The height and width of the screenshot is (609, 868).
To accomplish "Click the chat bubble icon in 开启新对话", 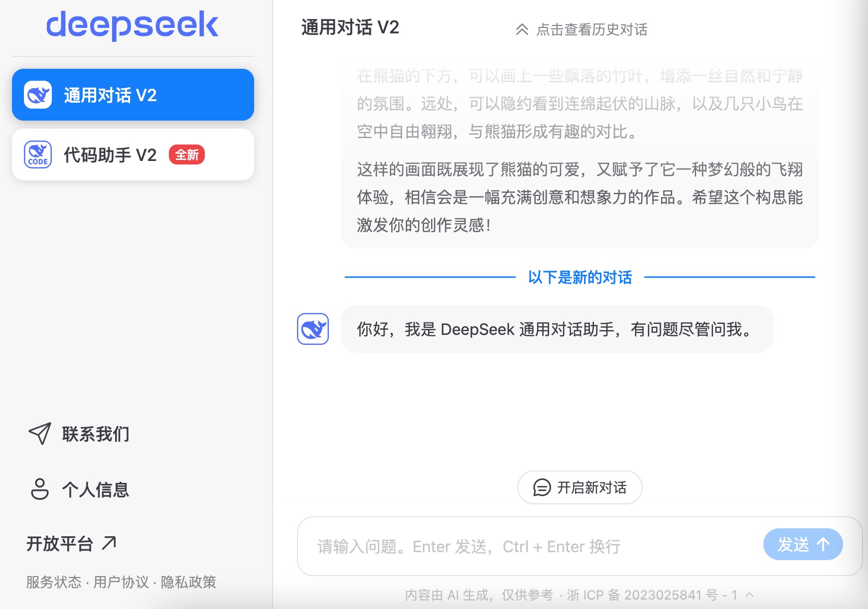I will pyautogui.click(x=542, y=487).
